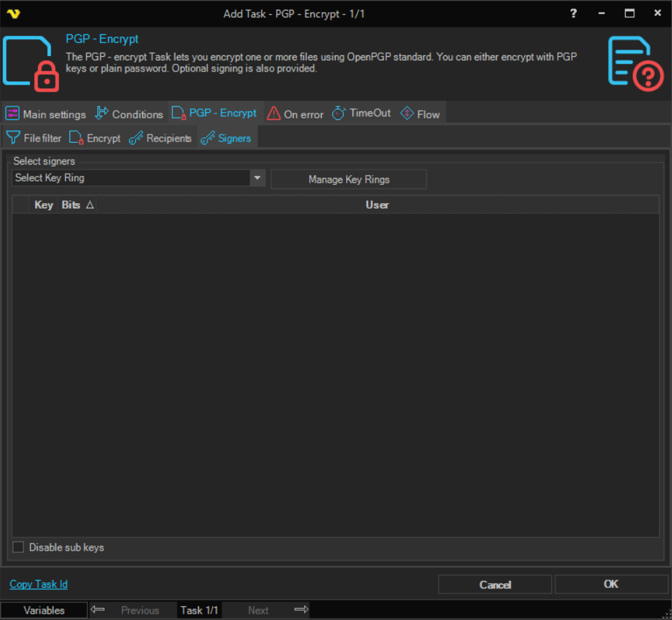Screen dimensions: 672x620
Task: Click the title bar question mark help icon
Action: [574, 13]
